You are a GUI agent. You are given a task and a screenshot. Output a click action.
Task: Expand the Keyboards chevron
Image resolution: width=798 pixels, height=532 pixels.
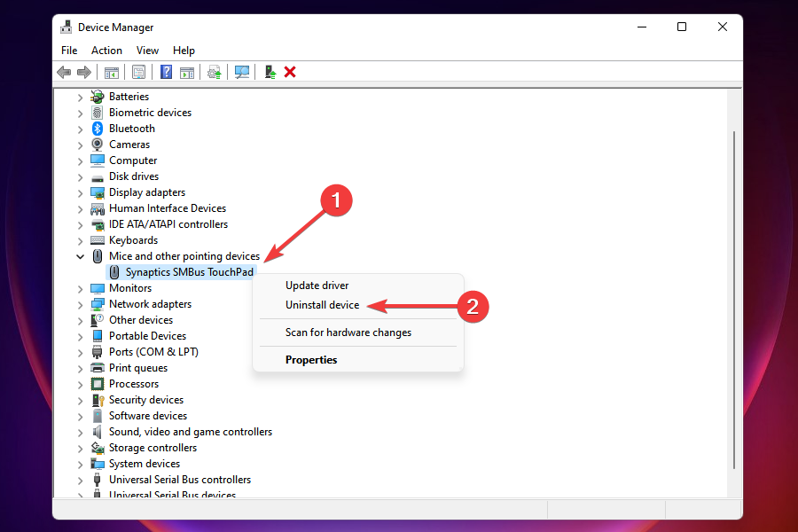tap(81, 241)
